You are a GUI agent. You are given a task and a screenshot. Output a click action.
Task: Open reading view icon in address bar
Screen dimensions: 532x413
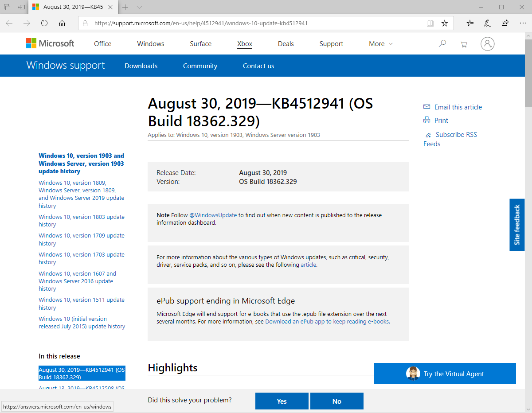430,23
